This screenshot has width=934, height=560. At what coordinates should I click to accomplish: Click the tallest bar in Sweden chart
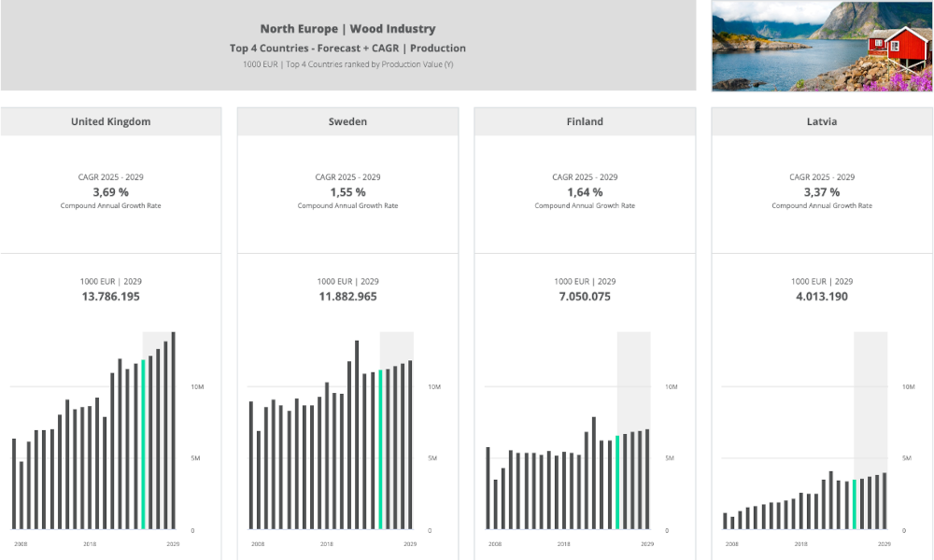[x=357, y=435]
